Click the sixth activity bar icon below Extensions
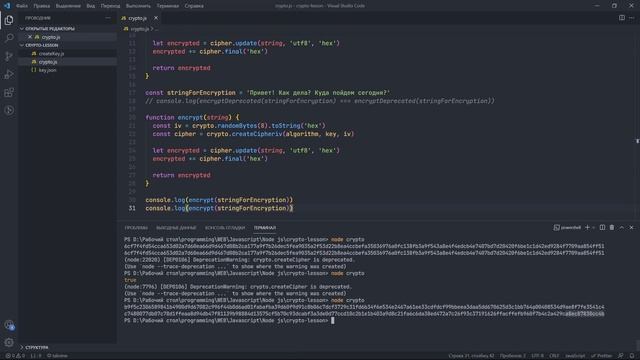Image resolution: width=640 pixels, height=360 pixels. pos(9,110)
